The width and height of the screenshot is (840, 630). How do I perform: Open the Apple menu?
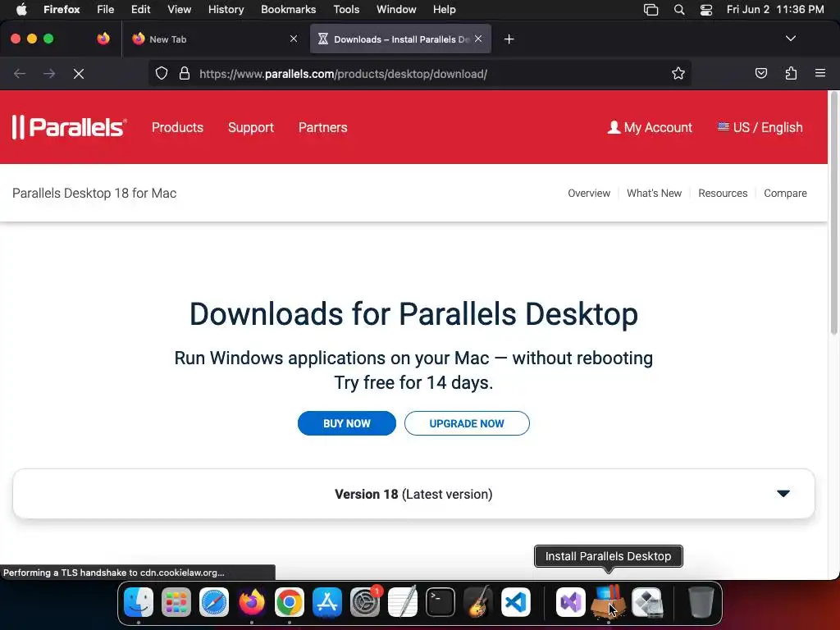point(21,10)
